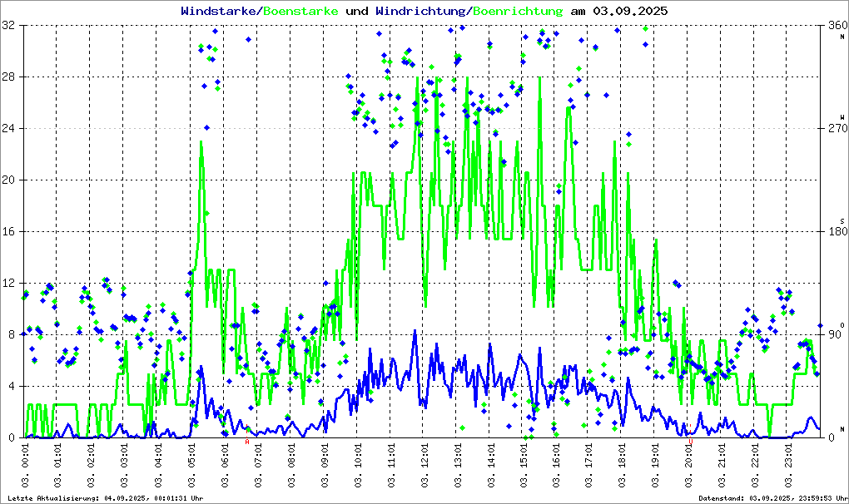
Task: Click the 'Letzte Aktualisierung' timestamp text
Action: tap(104, 498)
